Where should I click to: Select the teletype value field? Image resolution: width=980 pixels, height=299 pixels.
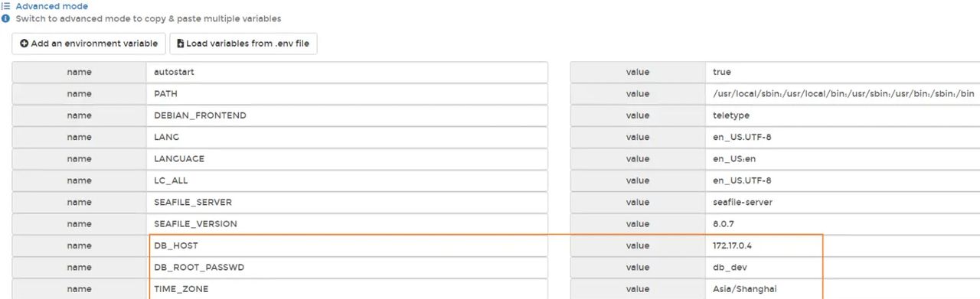(x=842, y=115)
